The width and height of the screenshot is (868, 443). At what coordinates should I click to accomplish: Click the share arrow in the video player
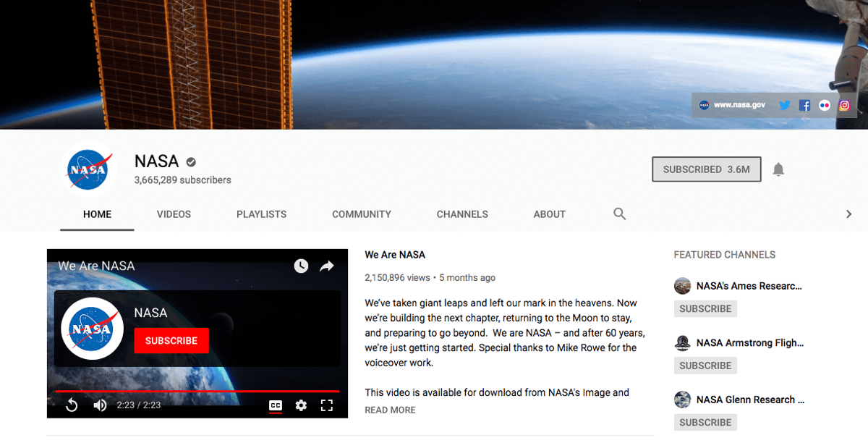click(x=327, y=266)
